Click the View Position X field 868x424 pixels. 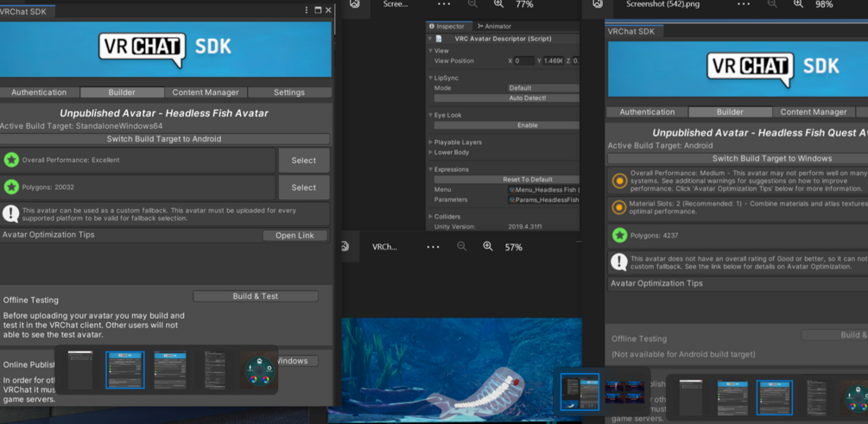[523, 61]
